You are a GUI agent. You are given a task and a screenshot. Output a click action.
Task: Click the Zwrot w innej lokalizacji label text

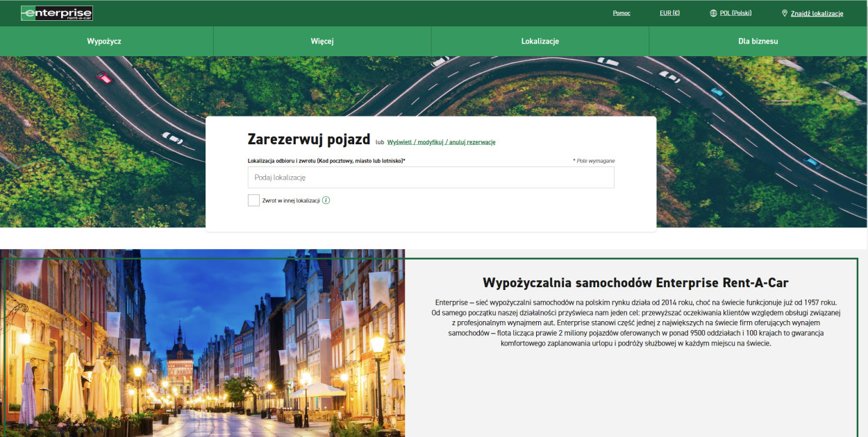pyautogui.click(x=291, y=200)
